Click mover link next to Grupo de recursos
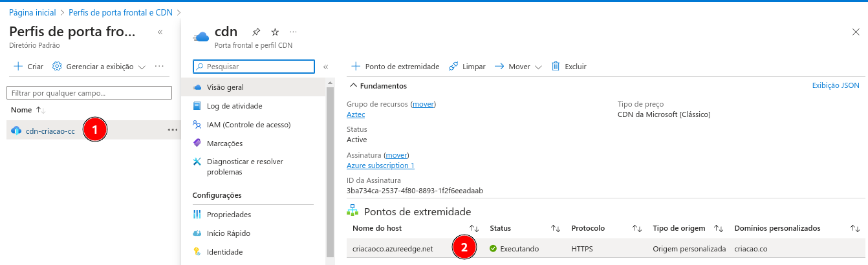Screen dimensions: 868x265 tap(424, 104)
